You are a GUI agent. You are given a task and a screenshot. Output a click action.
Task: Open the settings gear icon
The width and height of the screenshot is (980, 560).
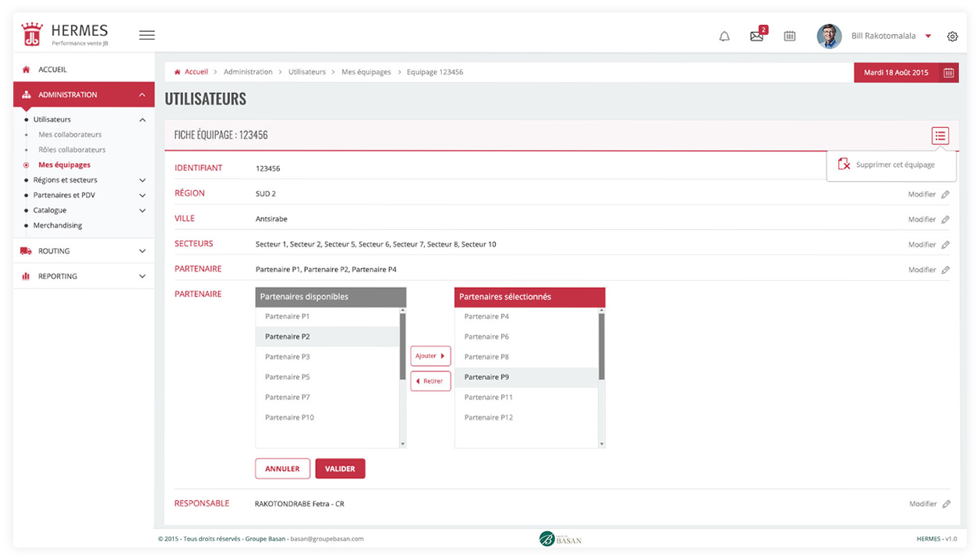(953, 37)
